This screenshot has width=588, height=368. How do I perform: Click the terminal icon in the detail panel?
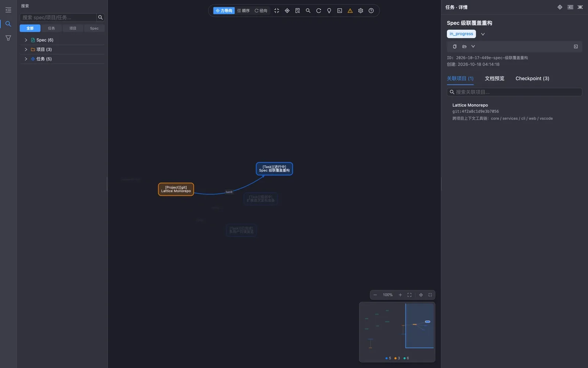click(576, 46)
